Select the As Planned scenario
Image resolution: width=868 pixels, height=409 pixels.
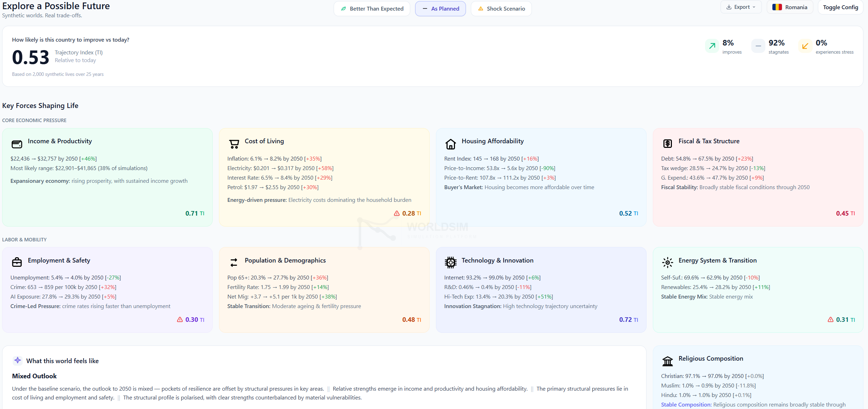point(440,8)
